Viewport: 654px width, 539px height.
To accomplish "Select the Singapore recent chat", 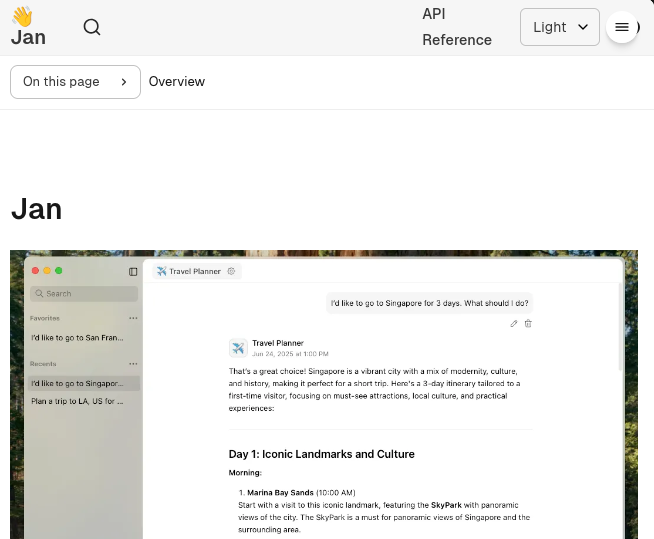I will (78, 383).
